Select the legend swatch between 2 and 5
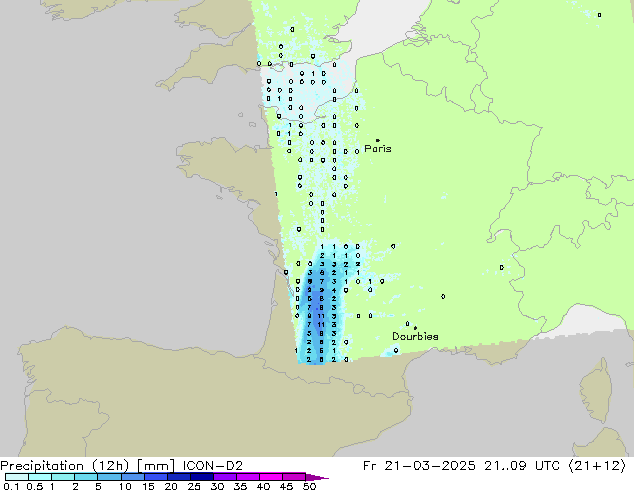Image resolution: width=634 pixels, height=490 pixels. click(87, 477)
